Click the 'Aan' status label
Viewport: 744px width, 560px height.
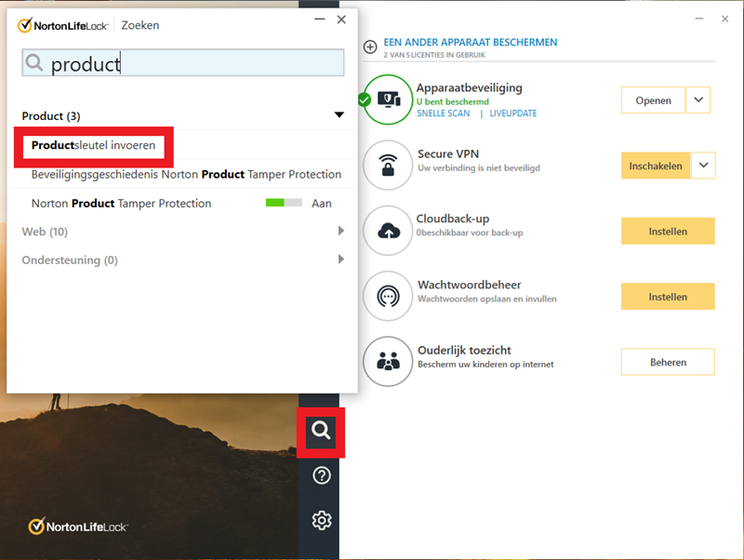pos(321,203)
